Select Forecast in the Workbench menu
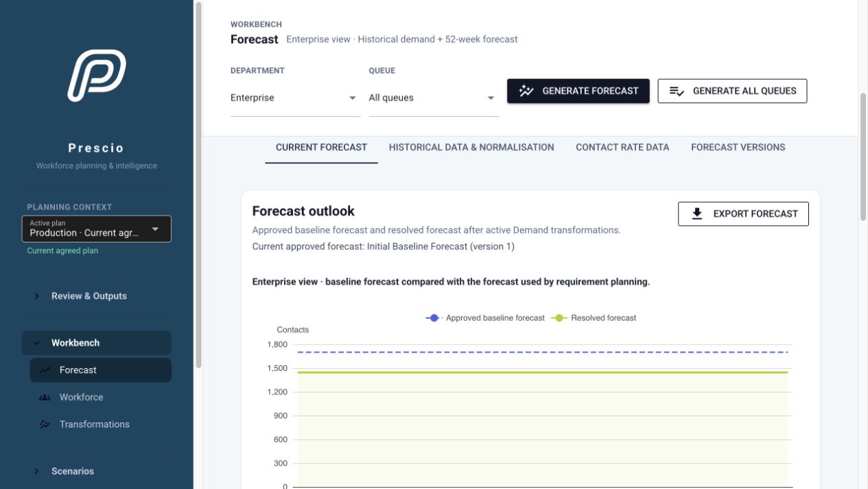The image size is (868, 489). [100, 370]
